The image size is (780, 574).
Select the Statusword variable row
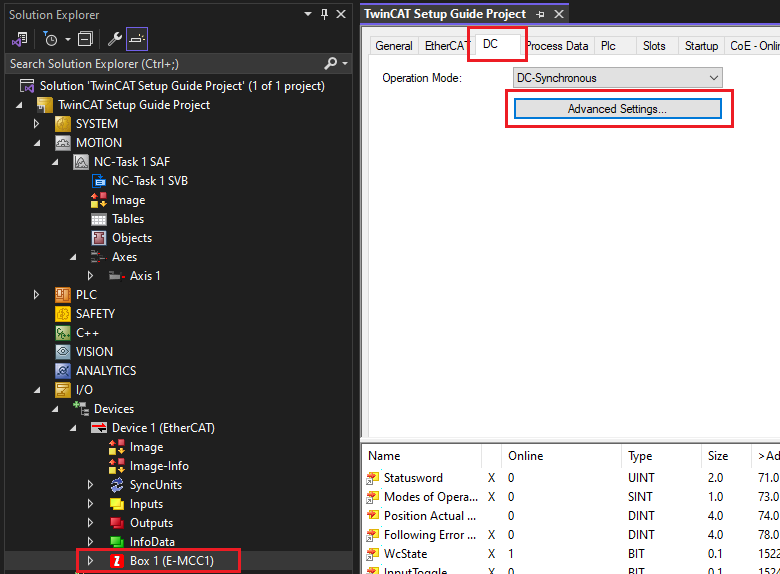(570, 478)
